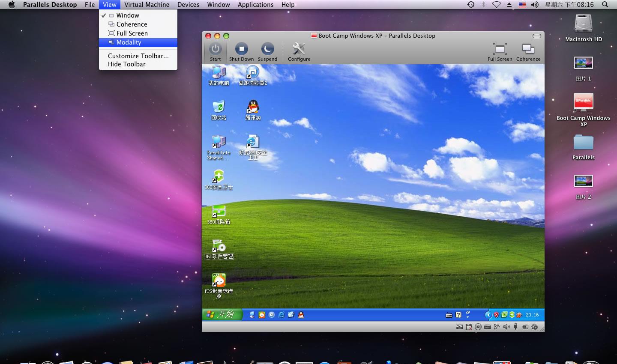Click Internet Explorer icon in XP quick launch
Viewport: 617px width, 364px height.
pyautogui.click(x=281, y=315)
